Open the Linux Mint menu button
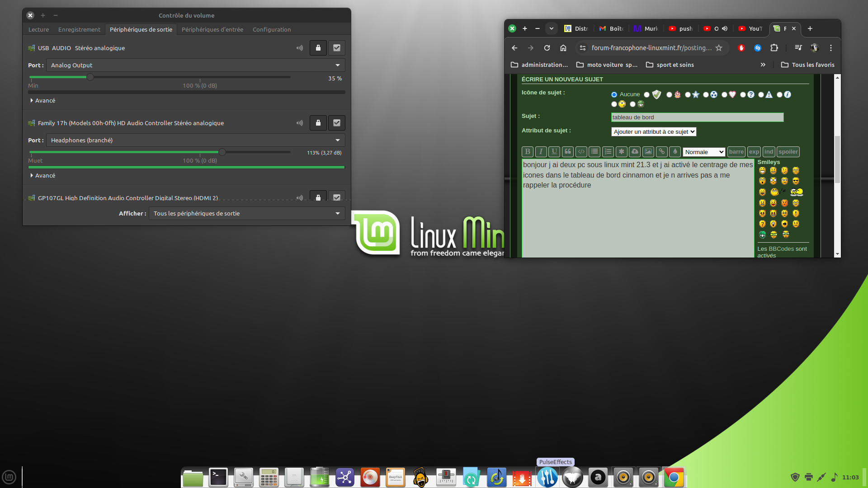The height and width of the screenshot is (488, 868). [9, 477]
